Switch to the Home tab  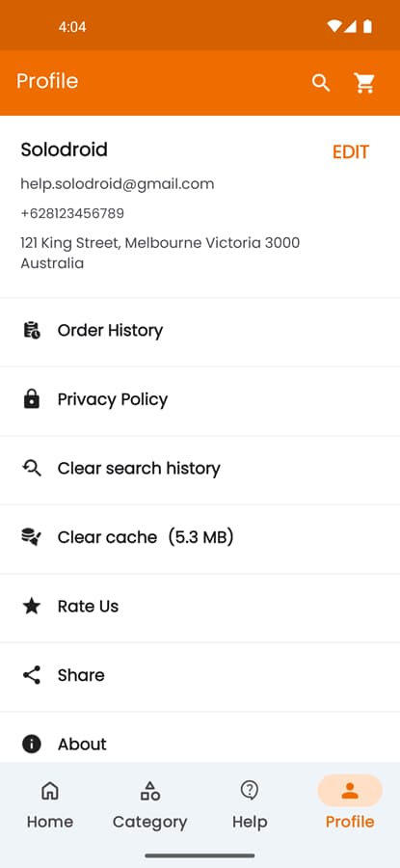point(50,803)
